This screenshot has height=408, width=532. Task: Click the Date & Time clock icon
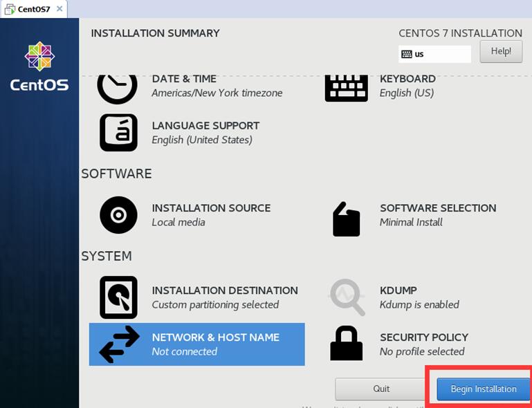click(118, 89)
